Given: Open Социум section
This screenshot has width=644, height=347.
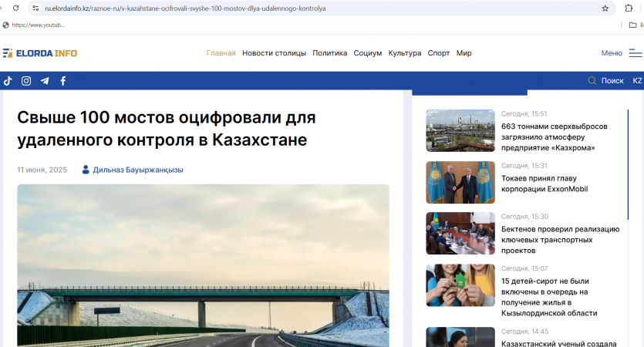Looking at the screenshot, I should tap(368, 53).
